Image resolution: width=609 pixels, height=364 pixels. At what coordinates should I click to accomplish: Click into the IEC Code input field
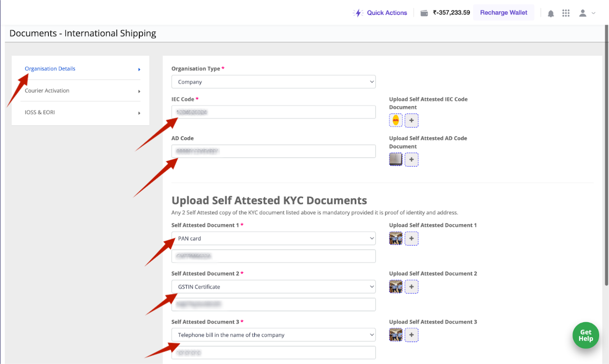point(273,112)
